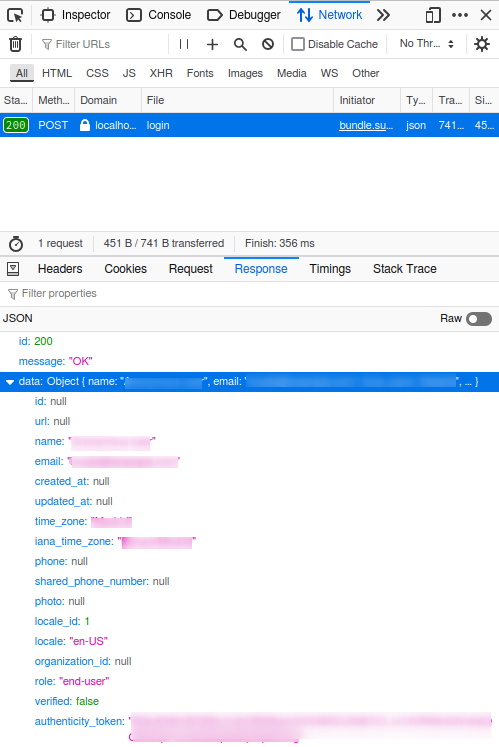499x747 pixels.
Task: Click the 200 status badge
Action: 16,125
